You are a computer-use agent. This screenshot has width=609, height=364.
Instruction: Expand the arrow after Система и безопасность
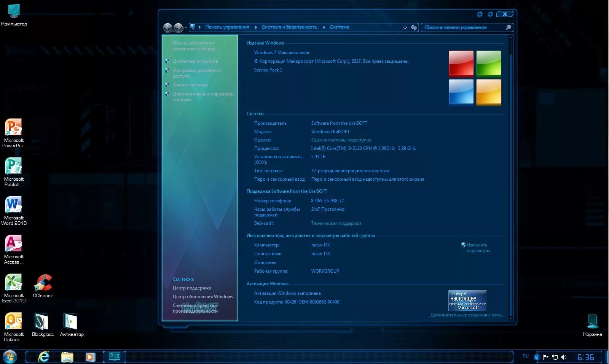point(324,27)
